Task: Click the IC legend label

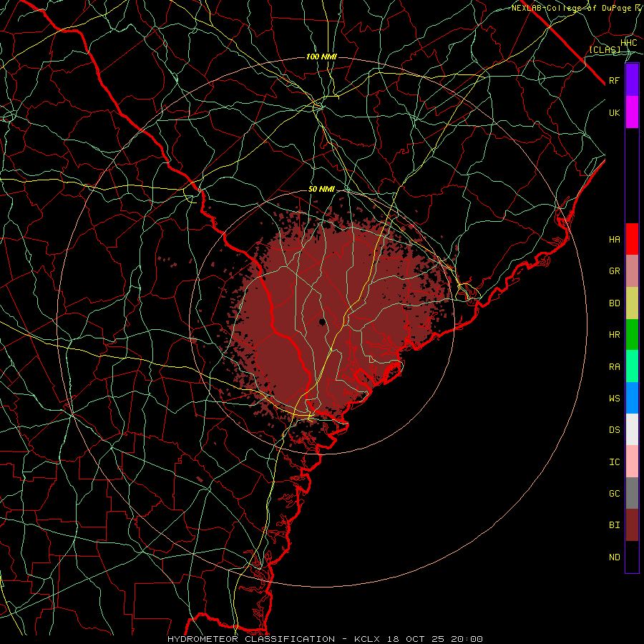Action: pyautogui.click(x=615, y=462)
